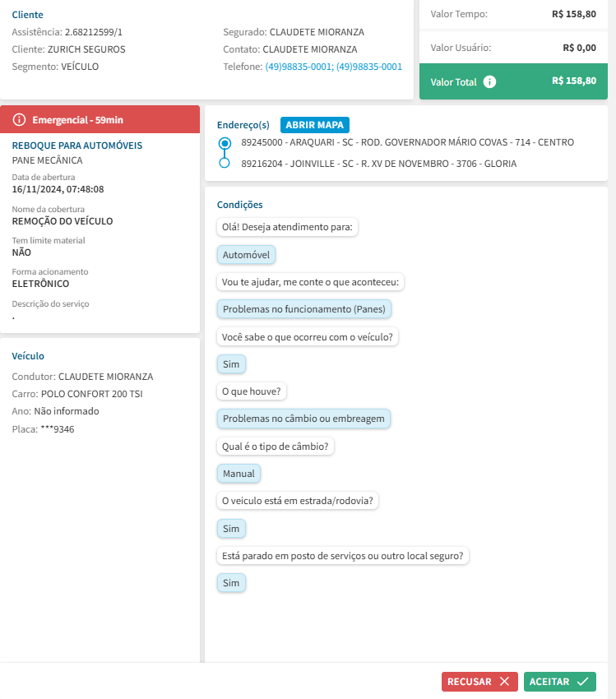
Task: Call the client's telephone number link
Action: pos(333,67)
